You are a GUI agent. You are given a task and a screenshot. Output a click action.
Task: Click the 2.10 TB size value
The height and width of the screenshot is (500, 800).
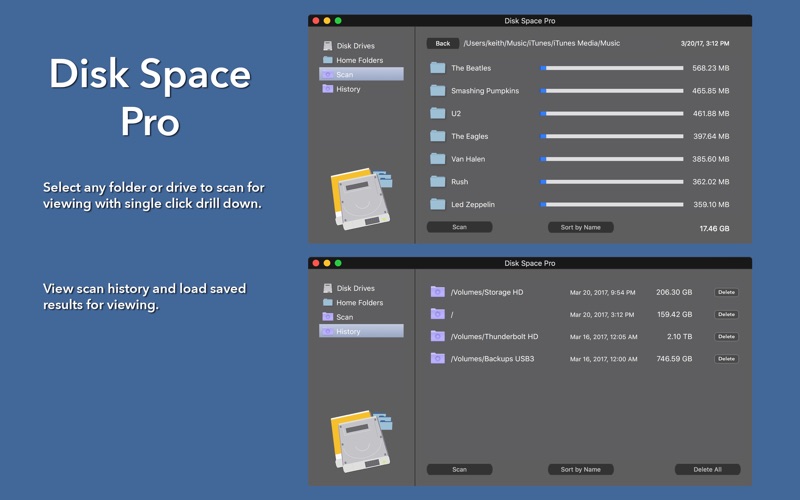click(x=680, y=337)
